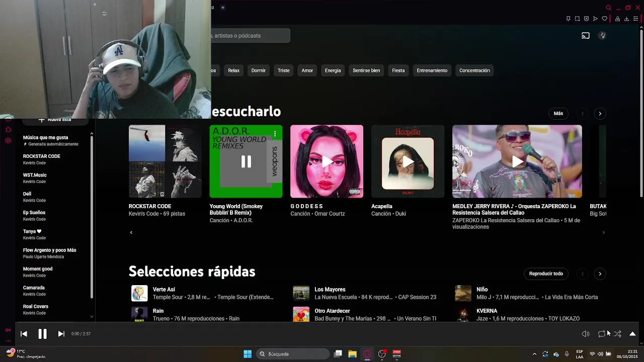This screenshot has width=644, height=362.
Task: Play Otro Atardecer quick pick
Action: pyautogui.click(x=301, y=314)
